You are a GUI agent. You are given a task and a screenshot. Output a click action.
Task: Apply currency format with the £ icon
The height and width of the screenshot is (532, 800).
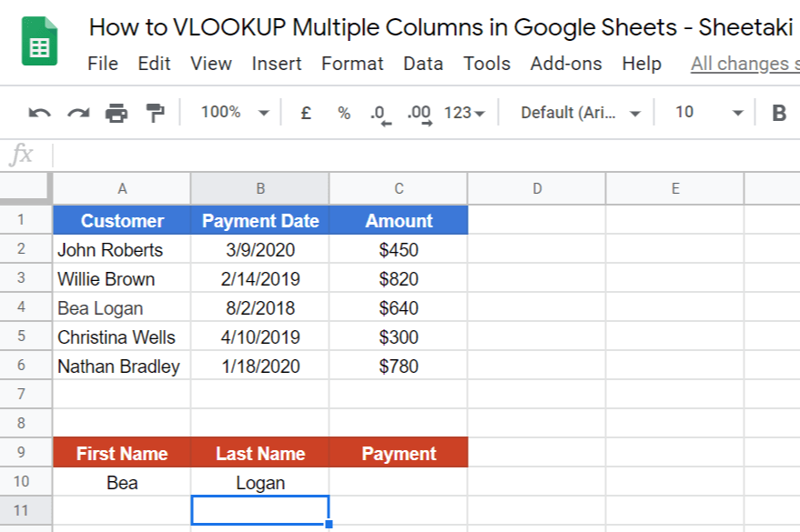[305, 113]
